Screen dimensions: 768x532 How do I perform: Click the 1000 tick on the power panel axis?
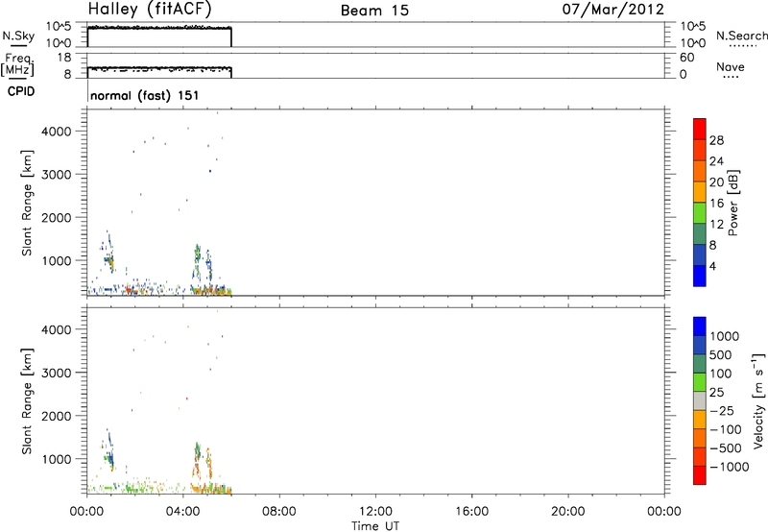click(57, 260)
